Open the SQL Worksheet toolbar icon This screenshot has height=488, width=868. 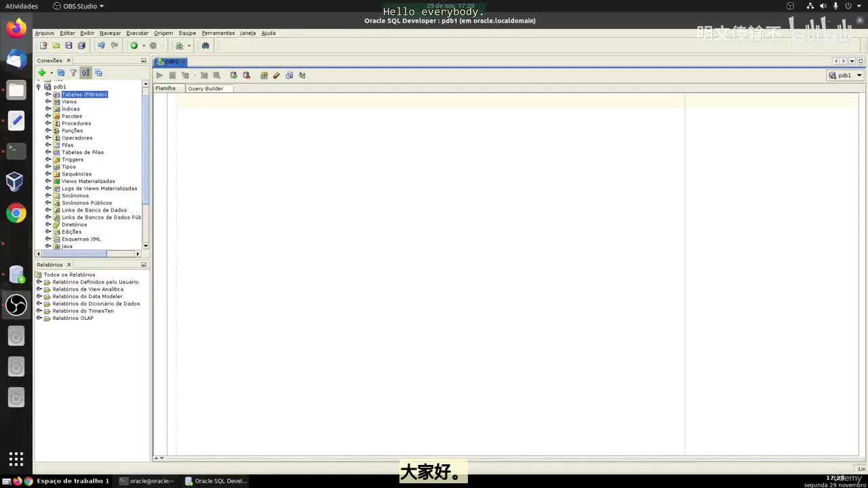(x=179, y=45)
